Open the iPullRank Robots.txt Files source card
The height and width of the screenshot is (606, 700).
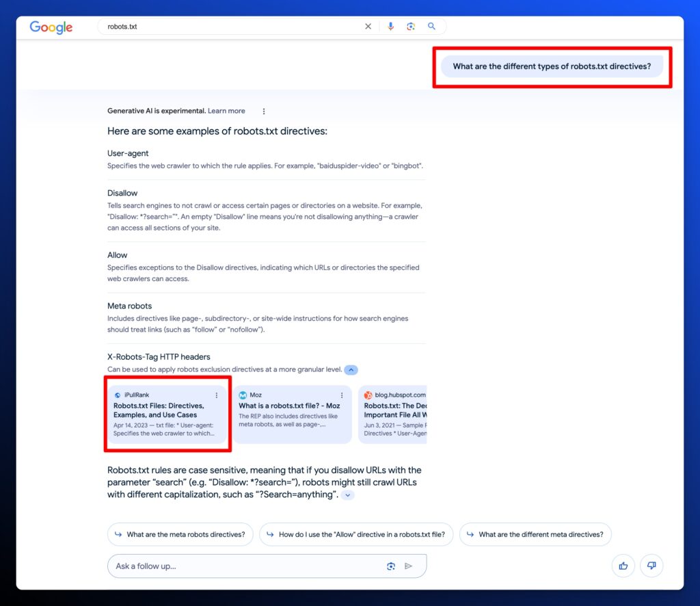tap(159, 410)
